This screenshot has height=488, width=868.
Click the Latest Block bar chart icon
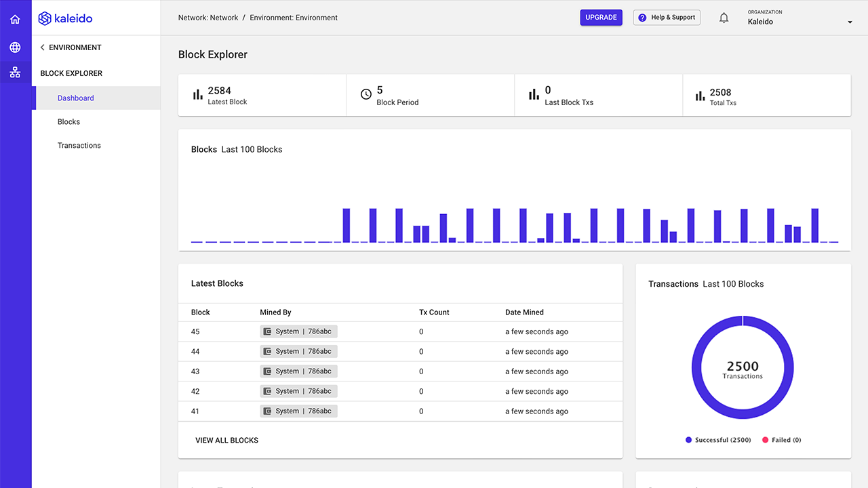click(x=197, y=95)
